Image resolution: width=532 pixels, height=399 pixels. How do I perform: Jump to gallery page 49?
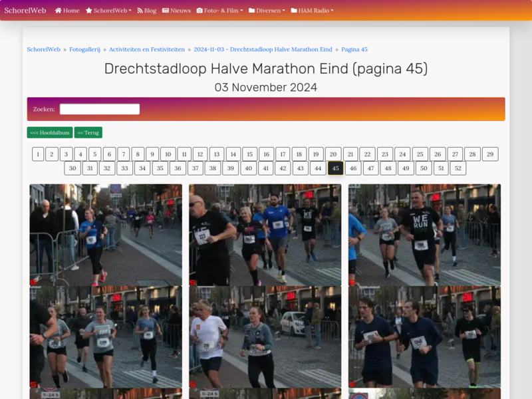pyautogui.click(x=406, y=168)
